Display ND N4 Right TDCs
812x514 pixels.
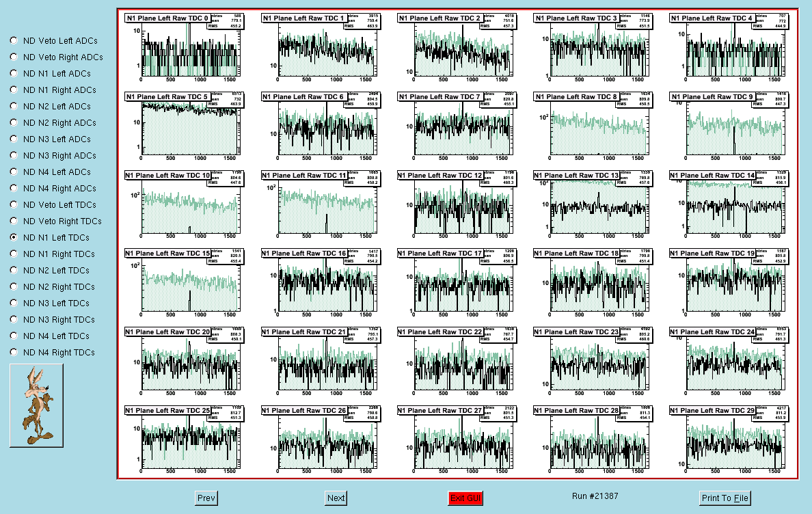click(x=14, y=353)
